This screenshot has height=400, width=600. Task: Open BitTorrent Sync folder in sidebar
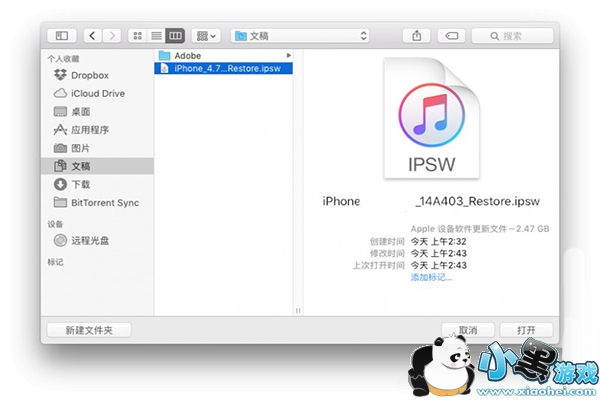[x=97, y=202]
